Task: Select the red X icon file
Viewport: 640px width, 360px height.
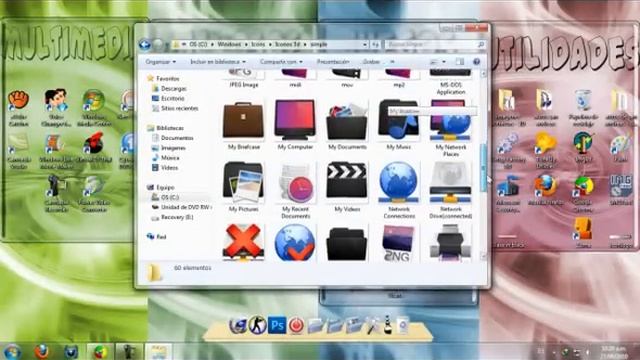Action: click(243, 242)
